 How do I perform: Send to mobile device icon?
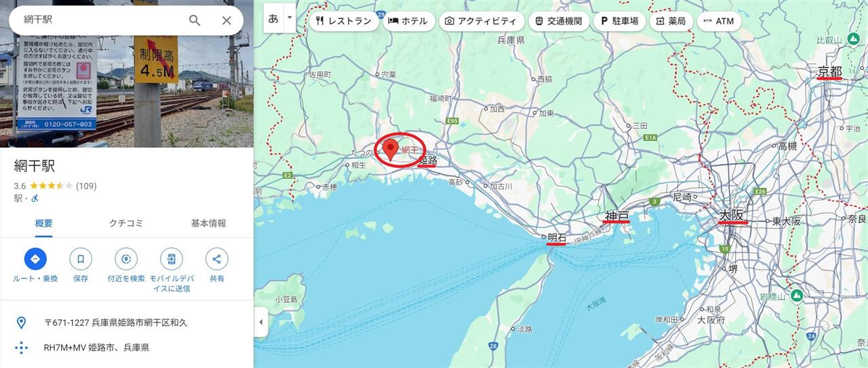click(172, 259)
